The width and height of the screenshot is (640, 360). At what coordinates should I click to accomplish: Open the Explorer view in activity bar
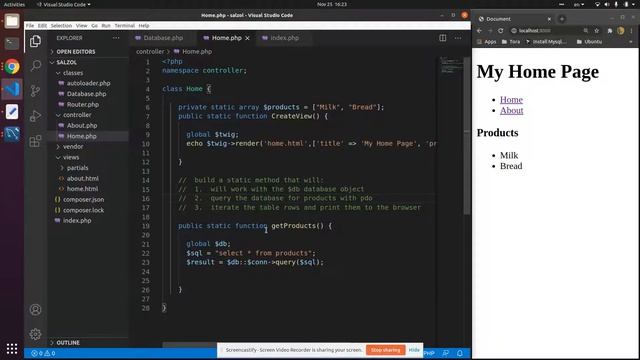click(x=36, y=41)
